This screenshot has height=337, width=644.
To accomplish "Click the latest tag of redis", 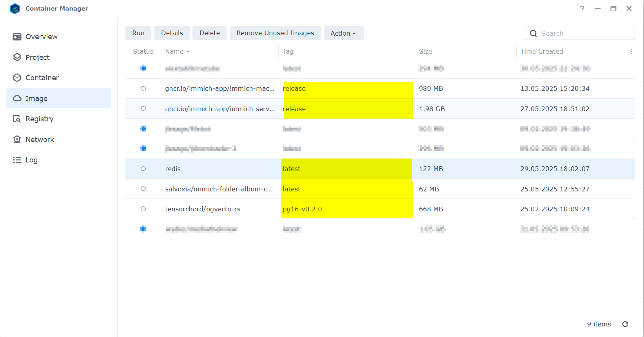I will tap(291, 169).
